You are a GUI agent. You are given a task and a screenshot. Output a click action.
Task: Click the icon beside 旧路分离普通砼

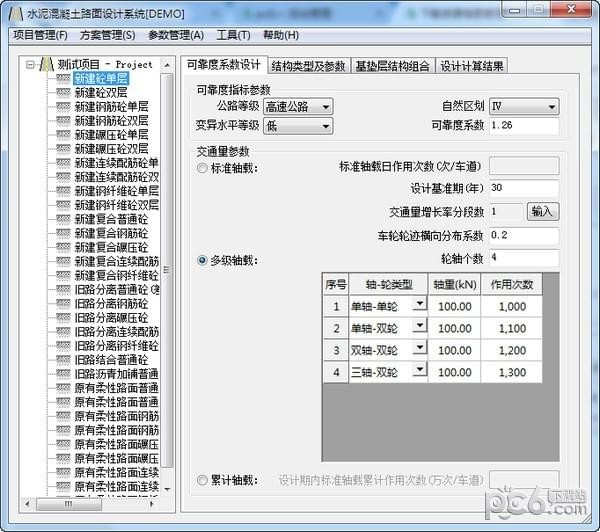tap(63, 289)
